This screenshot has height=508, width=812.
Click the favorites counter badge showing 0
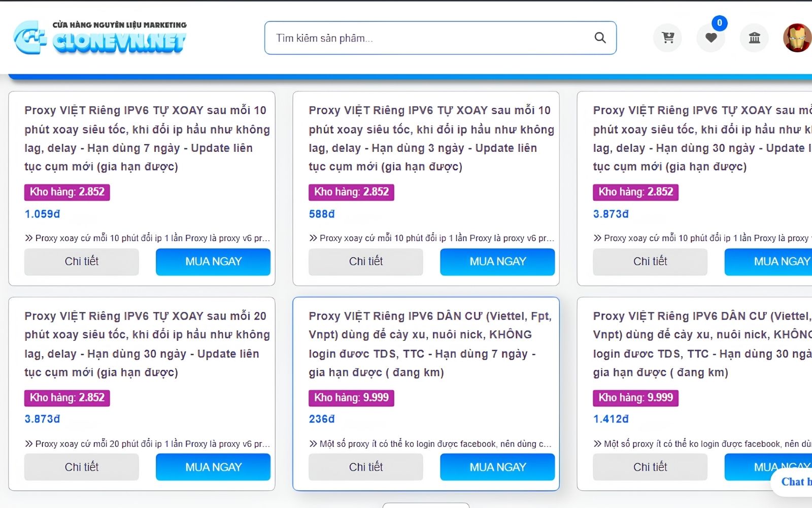(x=719, y=23)
